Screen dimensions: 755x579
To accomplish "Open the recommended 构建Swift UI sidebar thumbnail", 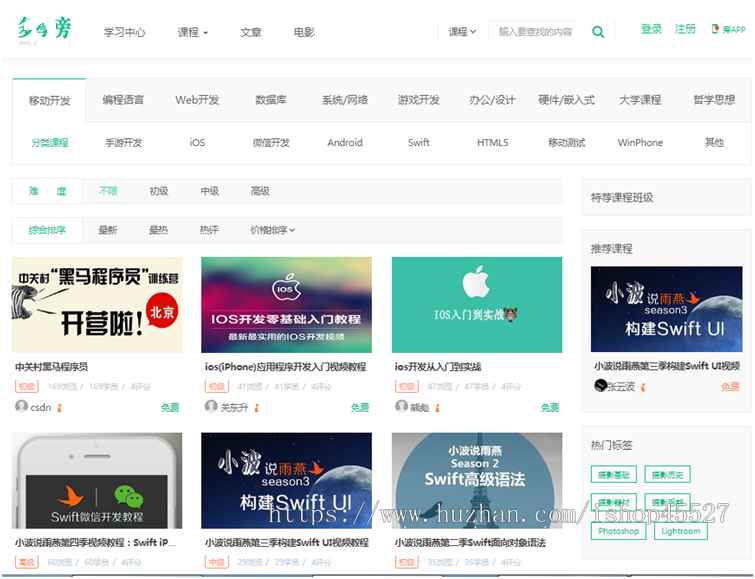I will [x=666, y=309].
